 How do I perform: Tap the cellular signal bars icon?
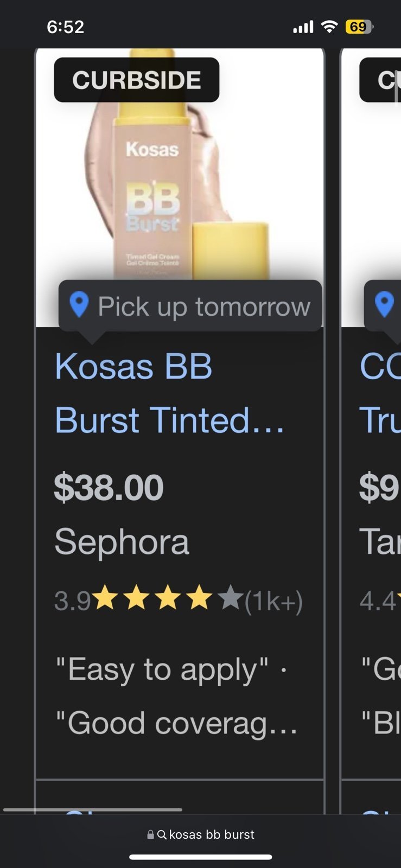pyautogui.click(x=303, y=27)
